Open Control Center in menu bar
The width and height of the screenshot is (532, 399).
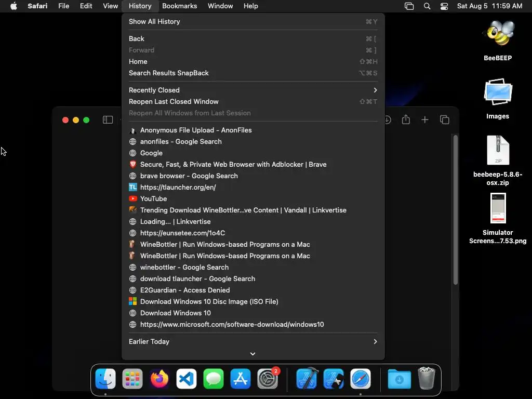coord(444,6)
